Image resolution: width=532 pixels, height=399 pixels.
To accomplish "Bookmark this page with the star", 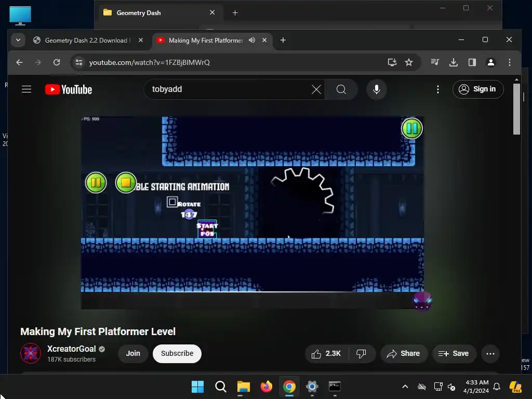I will (x=409, y=62).
